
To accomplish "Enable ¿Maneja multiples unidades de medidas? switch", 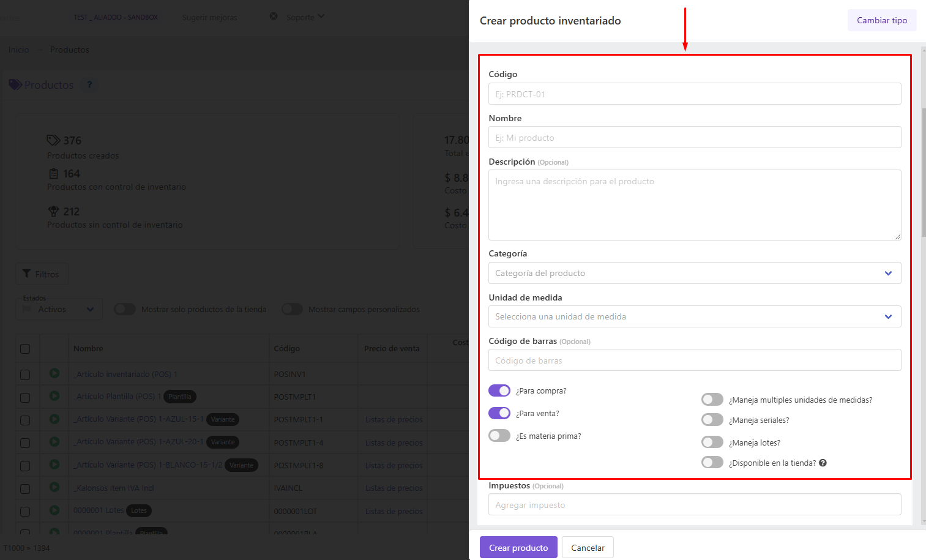I will point(712,400).
